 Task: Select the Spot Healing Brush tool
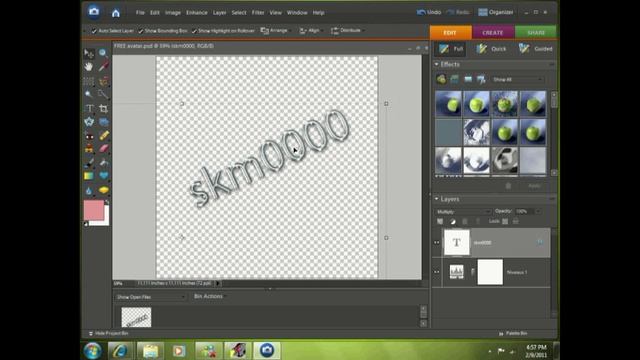pyautogui.click(x=103, y=136)
